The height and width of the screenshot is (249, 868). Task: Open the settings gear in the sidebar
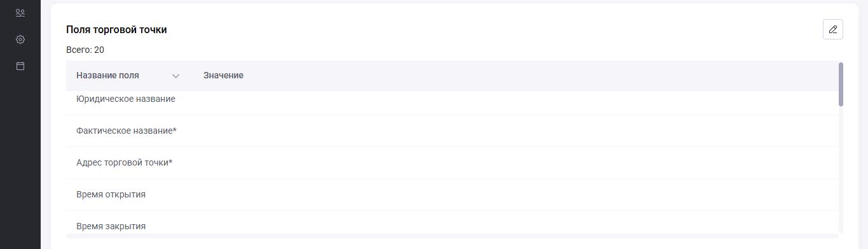20,39
